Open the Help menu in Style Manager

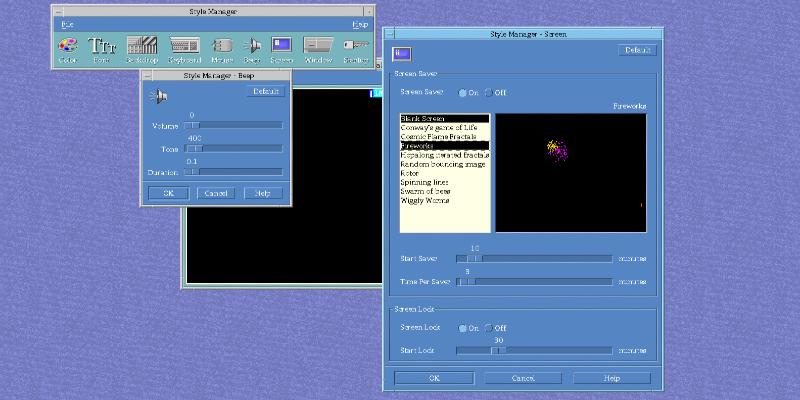(x=359, y=24)
